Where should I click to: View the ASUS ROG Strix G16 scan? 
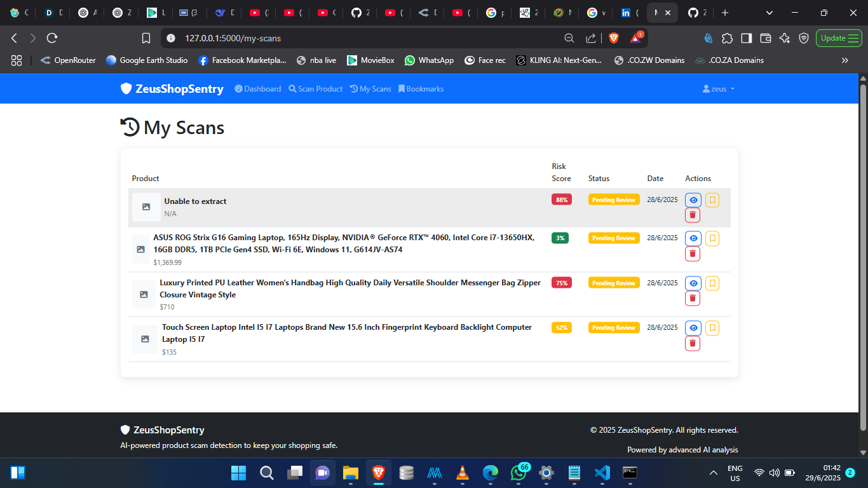coord(693,238)
